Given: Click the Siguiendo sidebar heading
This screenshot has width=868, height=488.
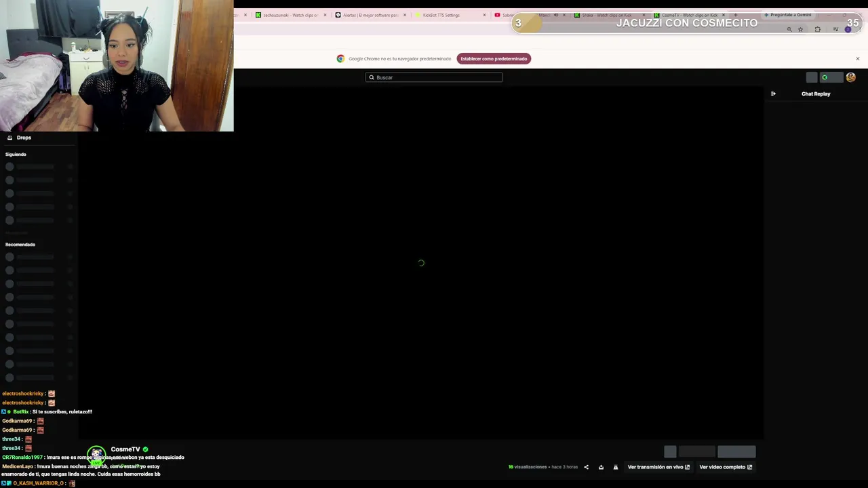Looking at the screenshot, I should tap(16, 155).
